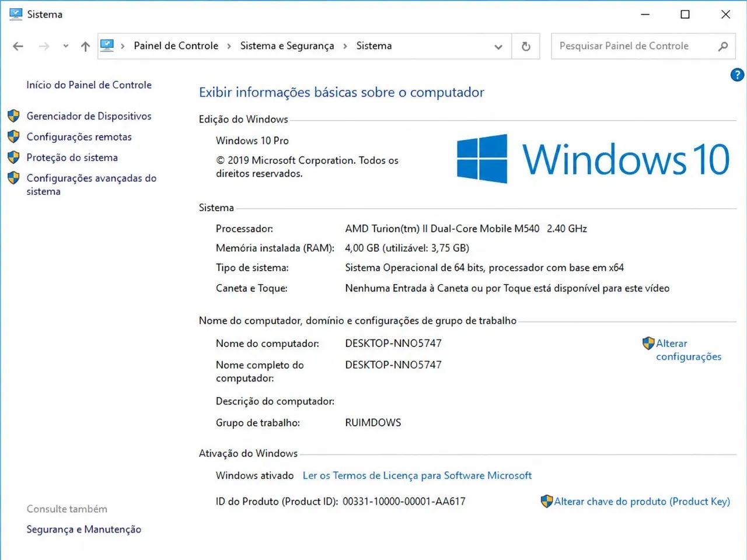Open the recent locations dropdown arrow
The image size is (747, 560).
pos(65,46)
